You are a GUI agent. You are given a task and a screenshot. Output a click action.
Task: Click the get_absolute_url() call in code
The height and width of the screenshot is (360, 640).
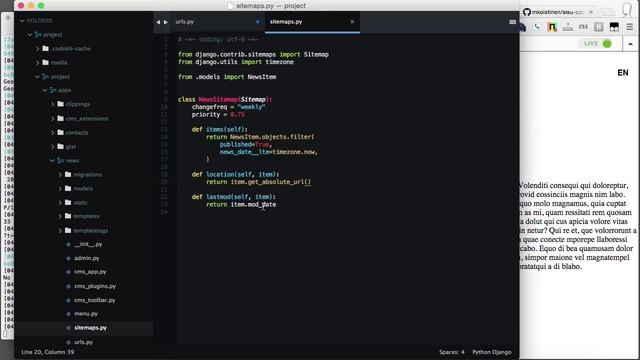(279, 182)
